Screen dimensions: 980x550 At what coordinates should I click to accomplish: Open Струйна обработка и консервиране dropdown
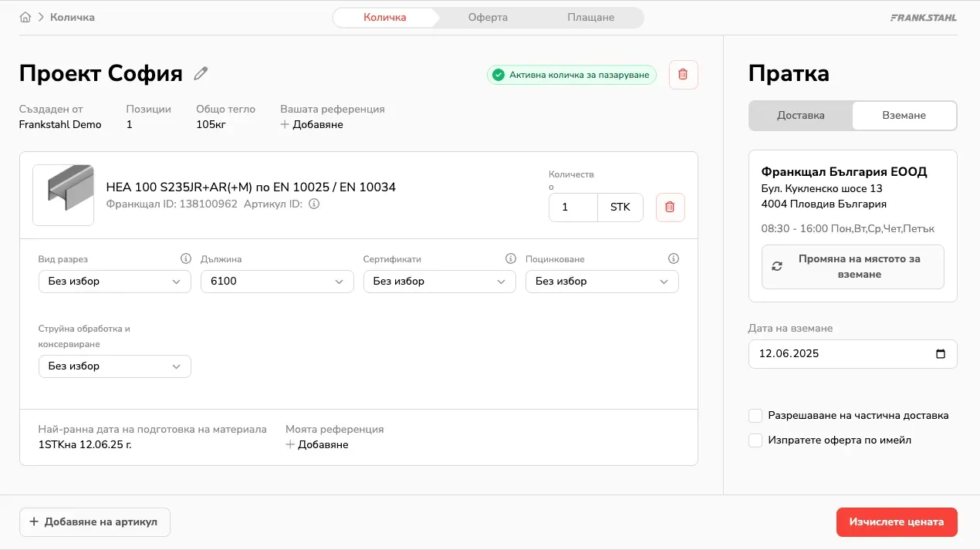[115, 366]
